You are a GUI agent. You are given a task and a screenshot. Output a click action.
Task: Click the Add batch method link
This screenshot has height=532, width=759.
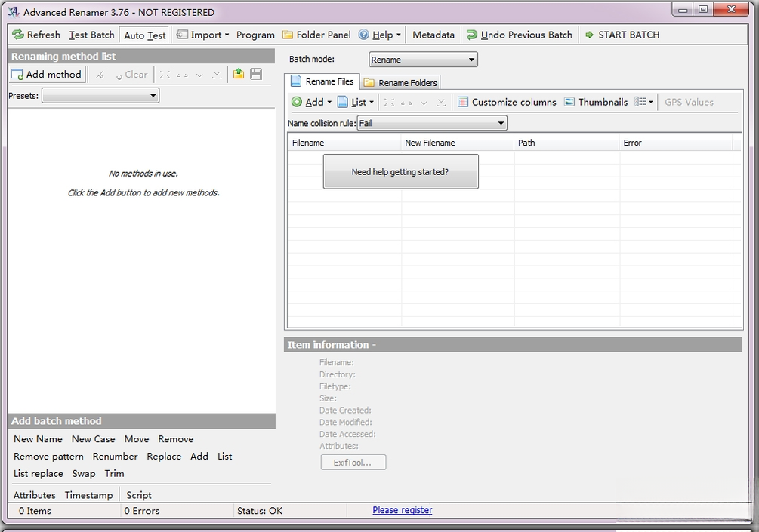[x=199, y=457]
